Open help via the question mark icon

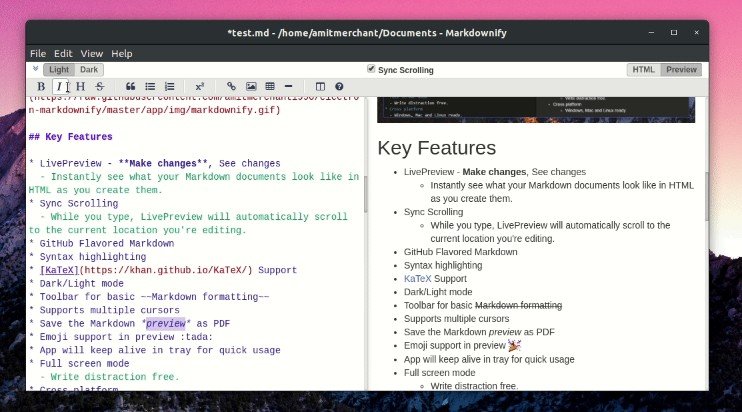pyautogui.click(x=339, y=87)
